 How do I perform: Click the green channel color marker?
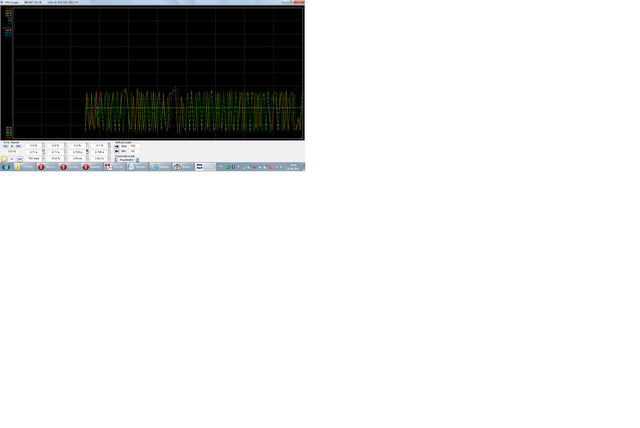coord(87,151)
